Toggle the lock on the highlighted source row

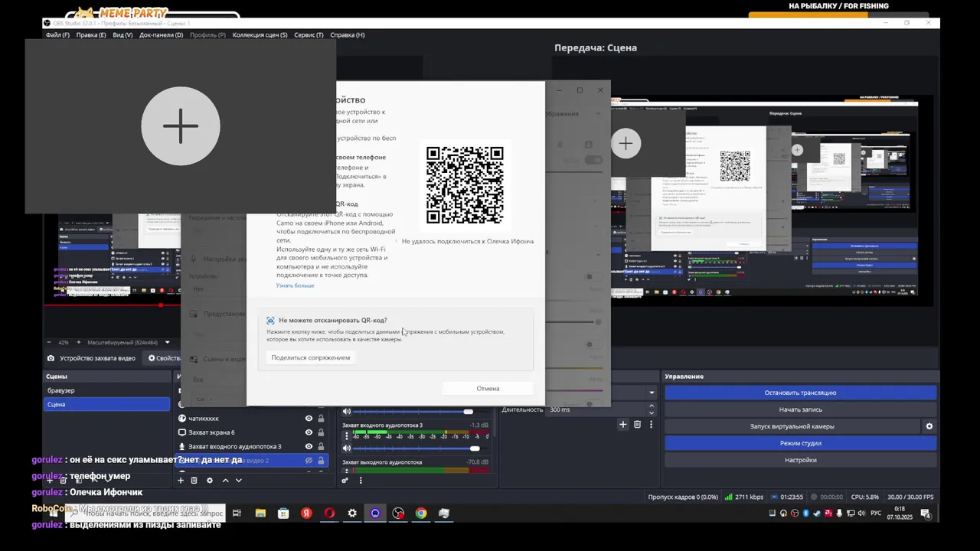(x=322, y=460)
